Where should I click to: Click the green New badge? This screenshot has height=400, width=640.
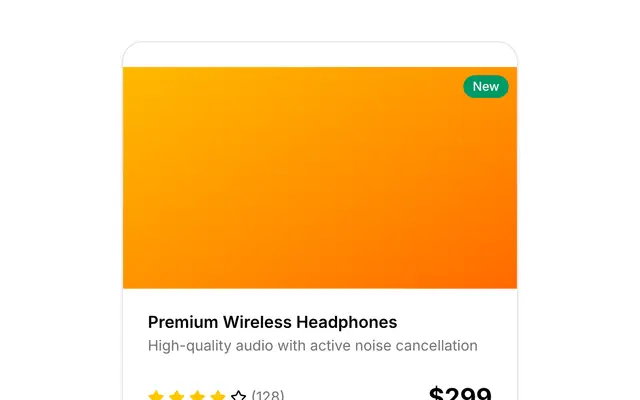point(486,87)
